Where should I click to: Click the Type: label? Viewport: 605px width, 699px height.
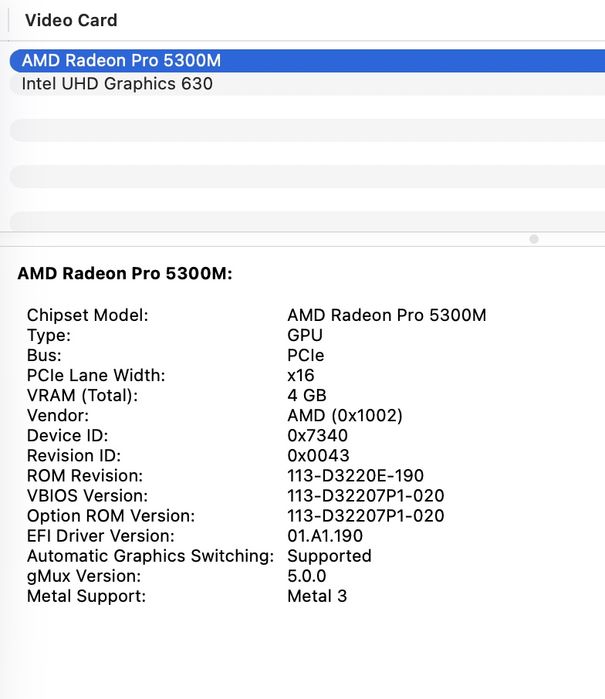(49, 335)
